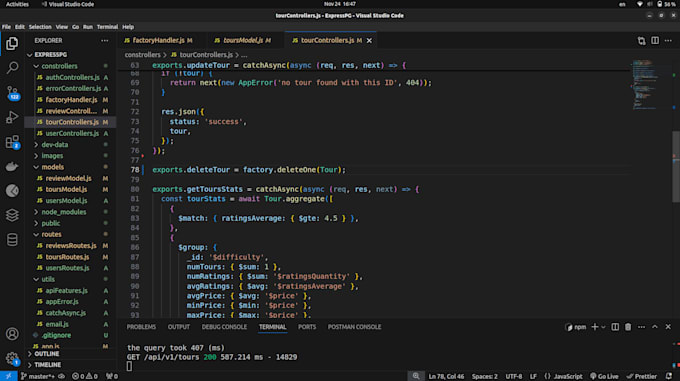
Task: Open the Docker whale icon view
Action: [12, 166]
